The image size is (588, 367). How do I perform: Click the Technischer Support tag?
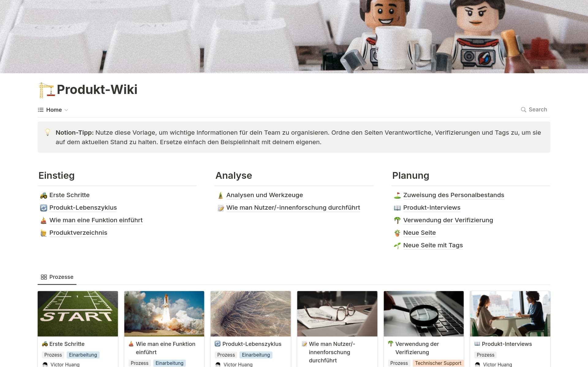(438, 363)
